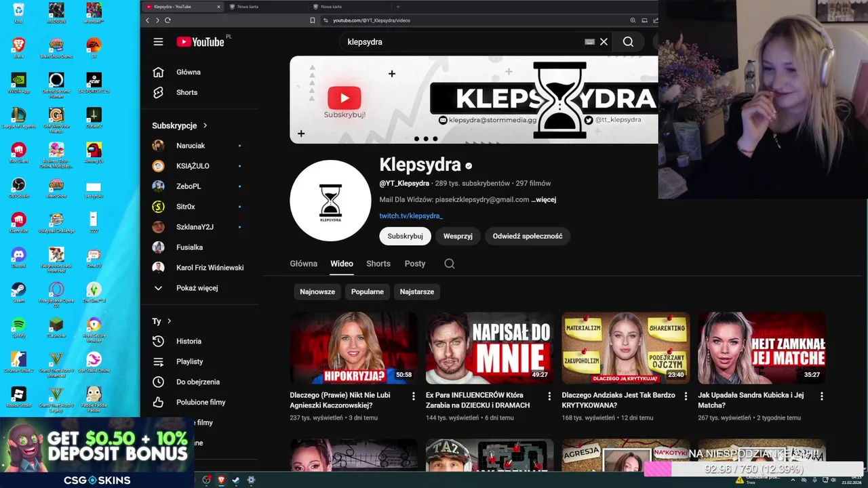Open the YouTube hamburger guide menu

(158, 42)
